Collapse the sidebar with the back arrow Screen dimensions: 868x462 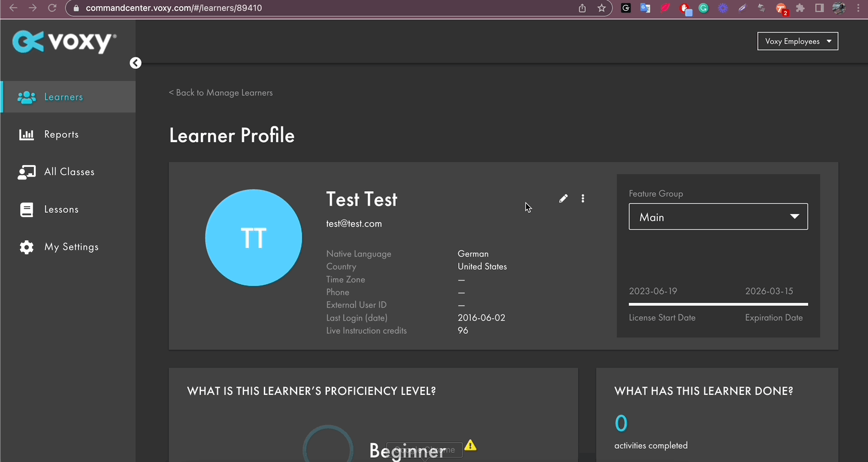point(135,62)
